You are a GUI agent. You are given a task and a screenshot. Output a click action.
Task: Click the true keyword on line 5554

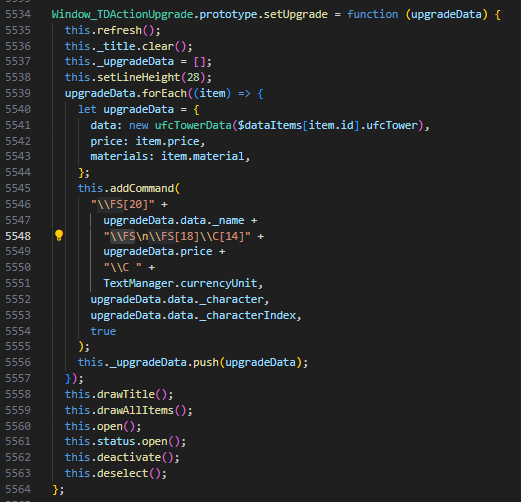103,331
